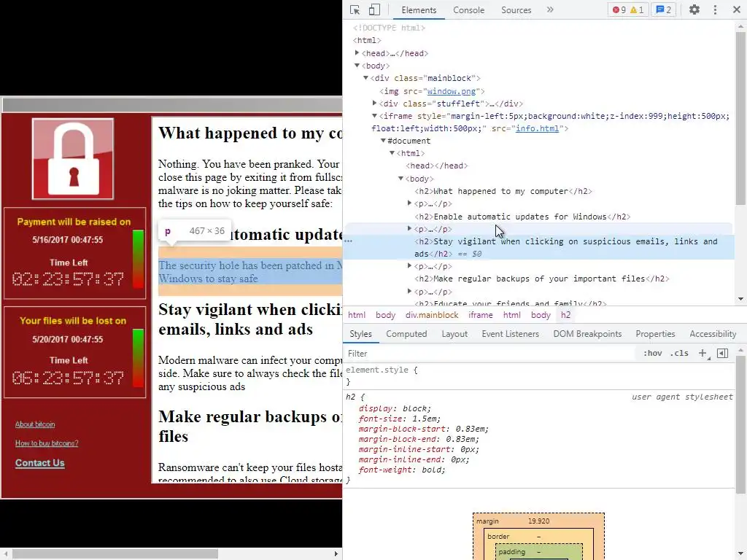
Task: Select the 'Make regular backups' h2 node
Action: click(x=542, y=279)
